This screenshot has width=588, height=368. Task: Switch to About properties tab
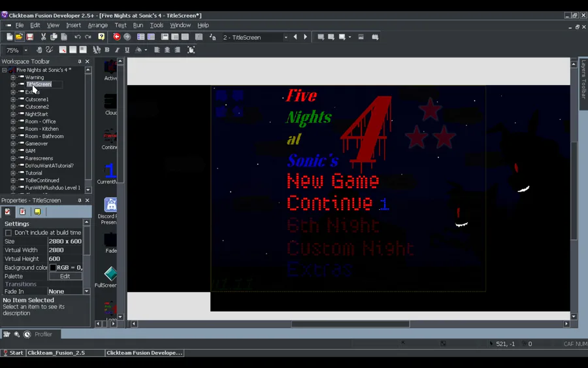coord(37,212)
